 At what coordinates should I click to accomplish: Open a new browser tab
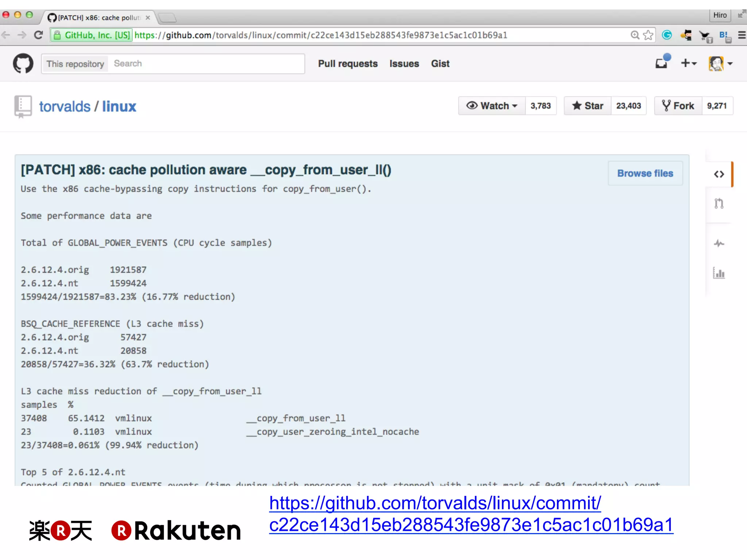(x=167, y=17)
